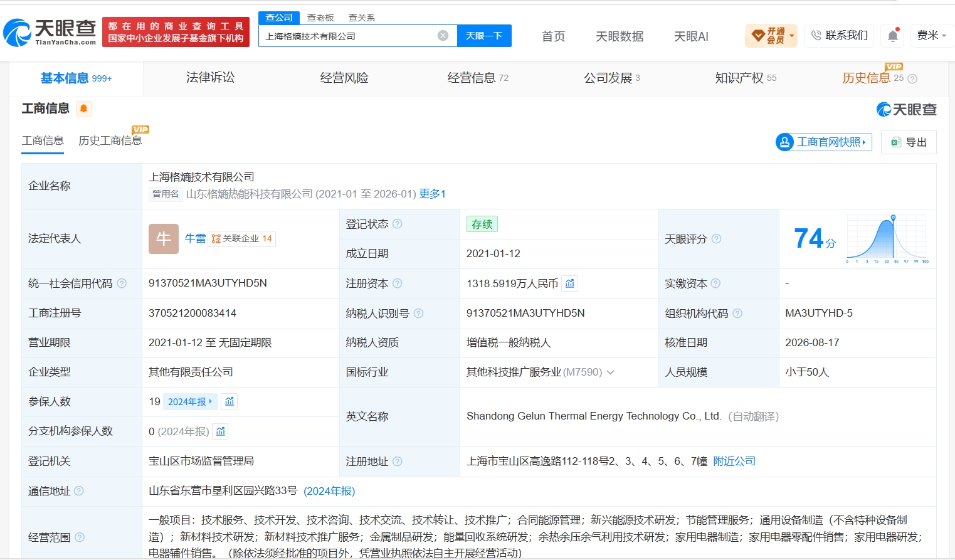
Task: Expand the 其他科技推广服务业 industry chevron
Action: pyautogui.click(x=610, y=372)
